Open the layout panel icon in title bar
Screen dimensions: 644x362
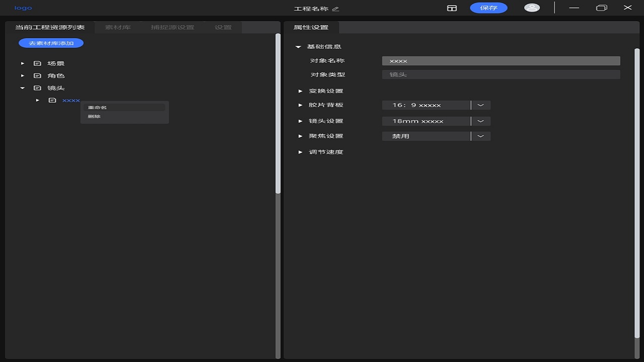pyautogui.click(x=452, y=8)
